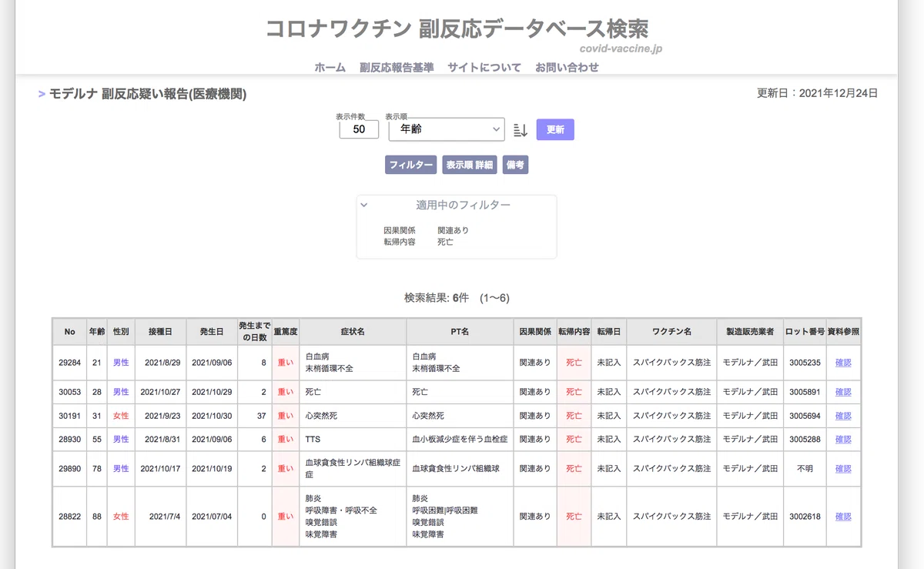
Task: Click the filter value 関連あり in the filter panel
Action: point(453,230)
